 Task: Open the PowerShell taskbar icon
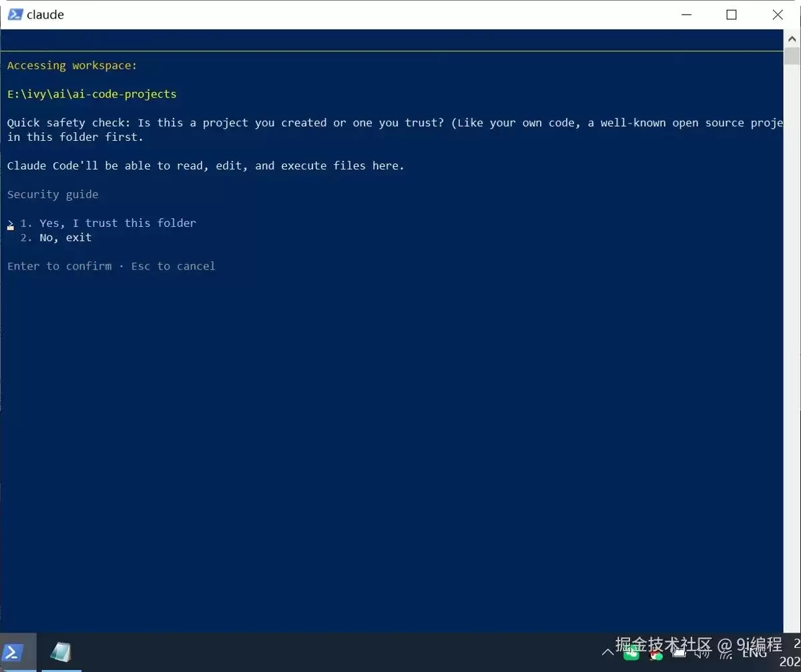[x=16, y=652]
